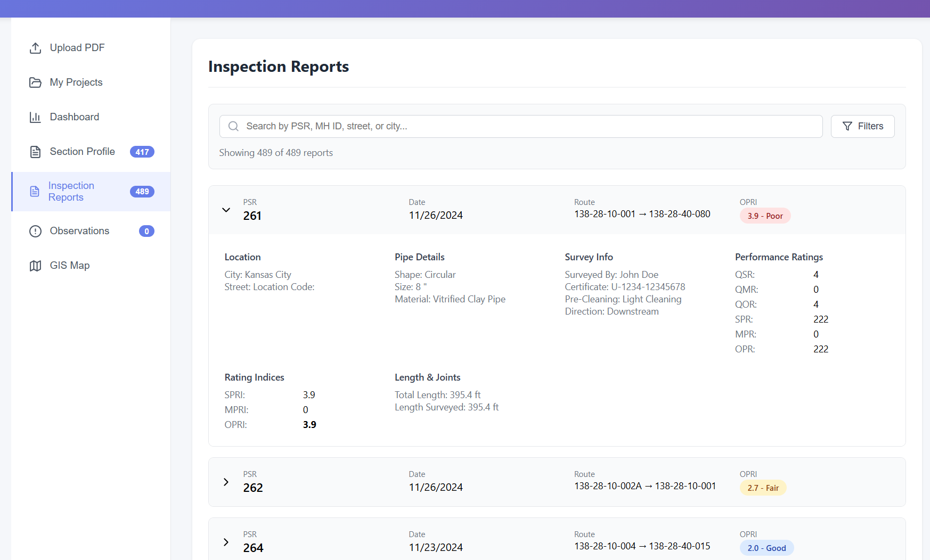Expand the PSR 264 report details
The image size is (930, 560).
(x=226, y=542)
